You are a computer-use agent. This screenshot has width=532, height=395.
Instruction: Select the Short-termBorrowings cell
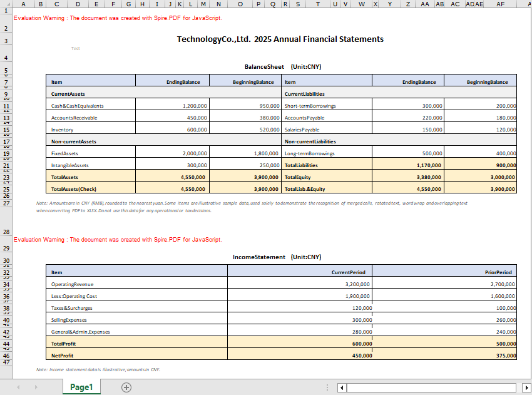327,104
